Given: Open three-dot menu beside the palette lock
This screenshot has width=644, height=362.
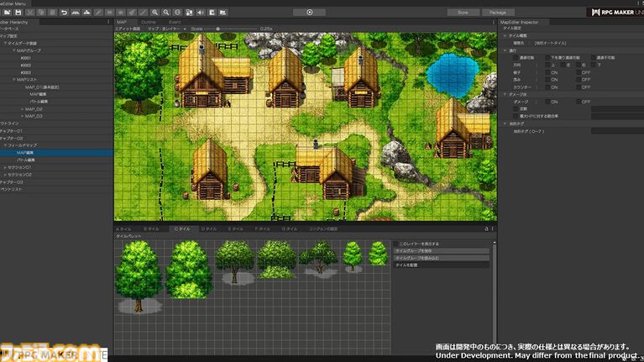Looking at the screenshot, I should (x=493, y=228).
